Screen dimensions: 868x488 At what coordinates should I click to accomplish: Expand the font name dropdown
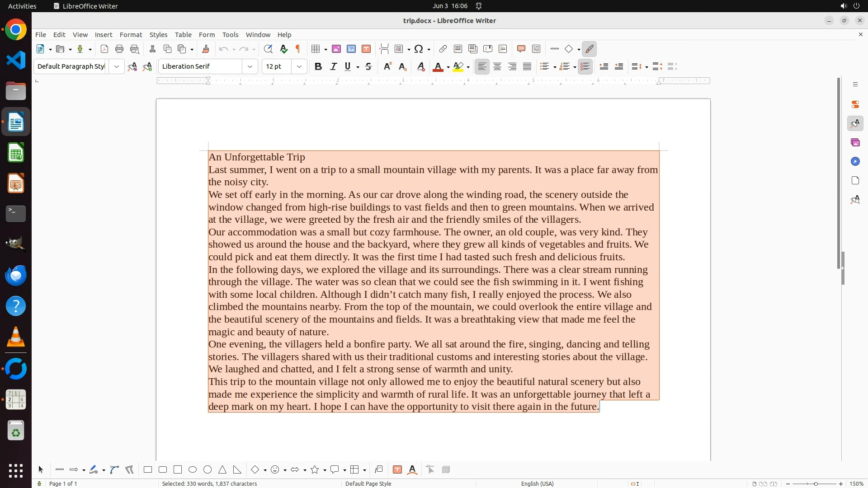click(250, 67)
